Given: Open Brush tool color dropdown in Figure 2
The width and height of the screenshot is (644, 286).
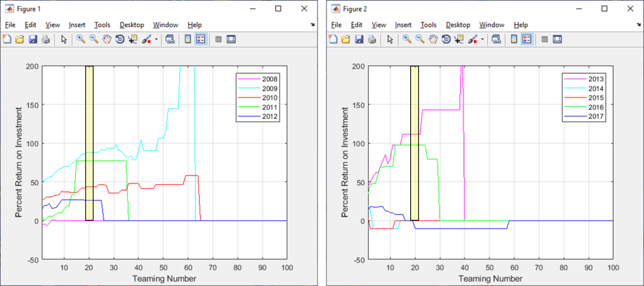Looking at the screenshot, I should click(x=483, y=39).
